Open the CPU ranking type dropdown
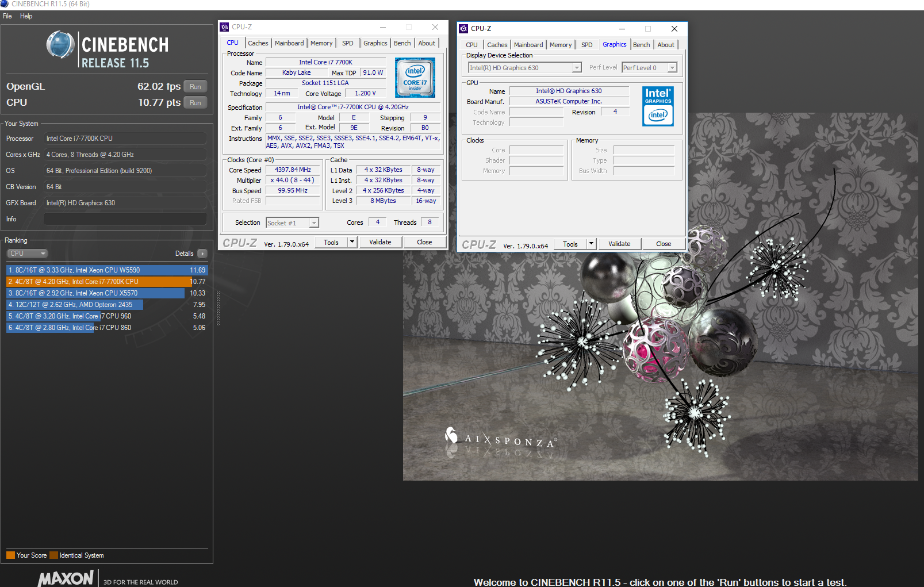The width and height of the screenshot is (924, 587). click(27, 254)
